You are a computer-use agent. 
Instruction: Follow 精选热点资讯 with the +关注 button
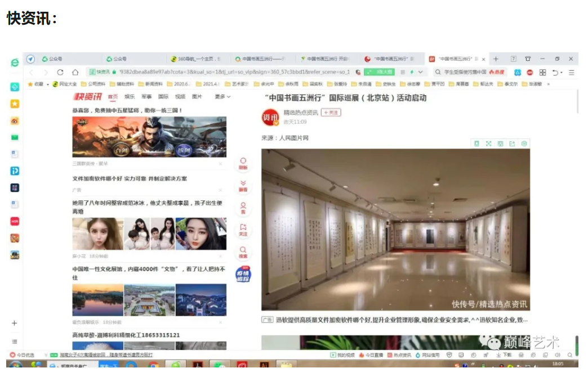tap(331, 113)
